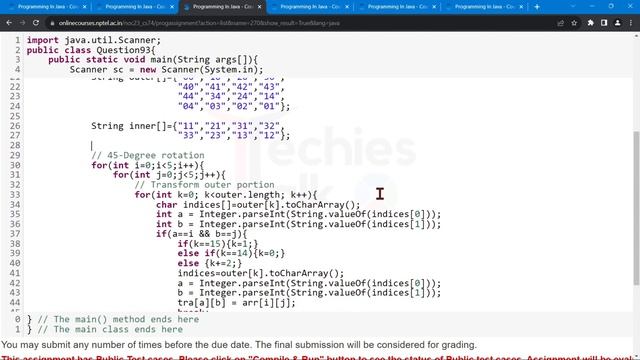The width and height of the screenshot is (640, 360).
Task: Open a new tab with the plus button
Action: 537,7
